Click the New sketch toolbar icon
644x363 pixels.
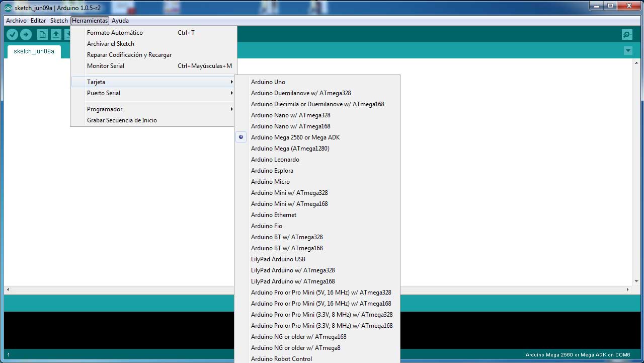coord(43,34)
